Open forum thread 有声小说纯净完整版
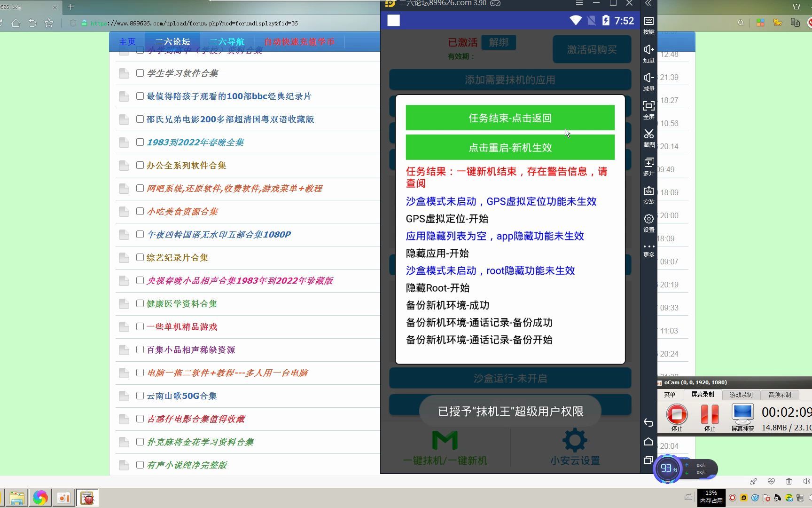 tap(187, 465)
